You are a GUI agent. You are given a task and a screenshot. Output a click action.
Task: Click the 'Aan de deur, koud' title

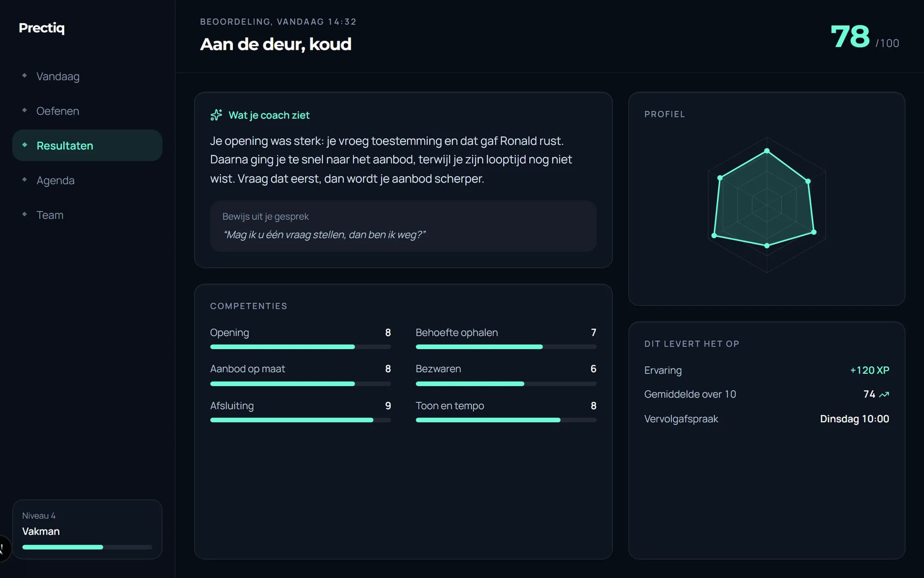(x=276, y=44)
